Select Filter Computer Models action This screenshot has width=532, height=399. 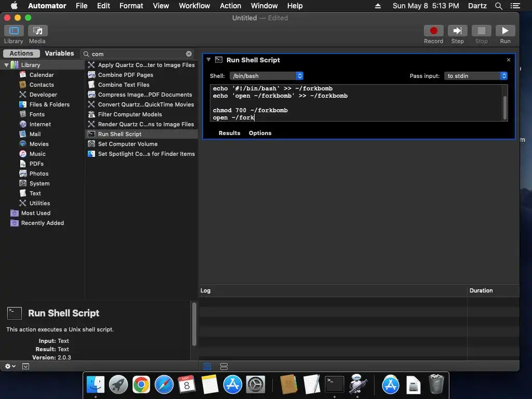click(x=141, y=114)
